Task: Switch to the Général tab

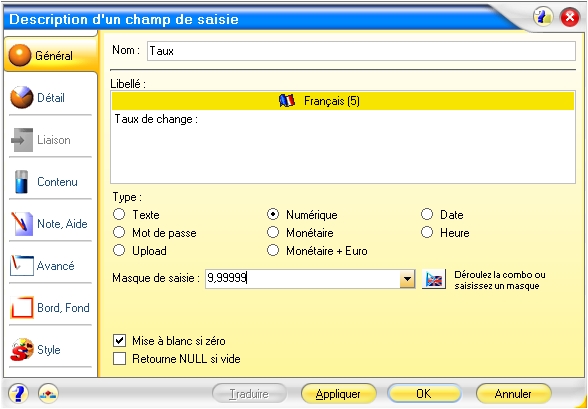Action: (x=51, y=55)
